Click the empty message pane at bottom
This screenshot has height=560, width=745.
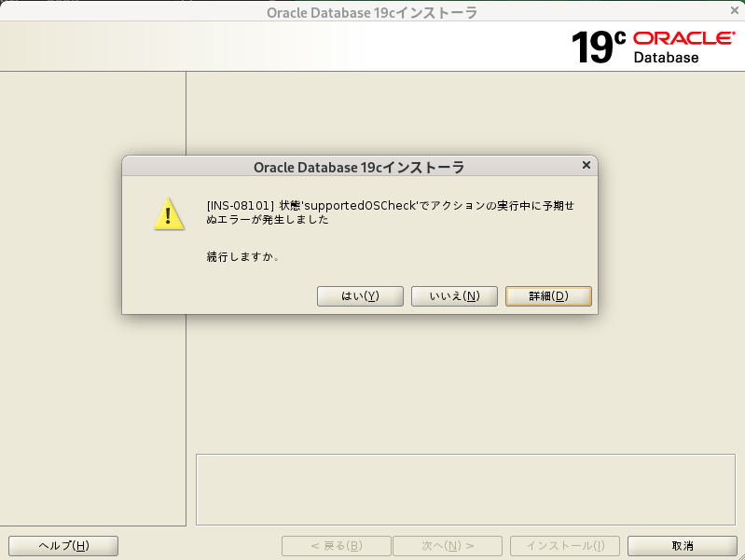point(465,490)
